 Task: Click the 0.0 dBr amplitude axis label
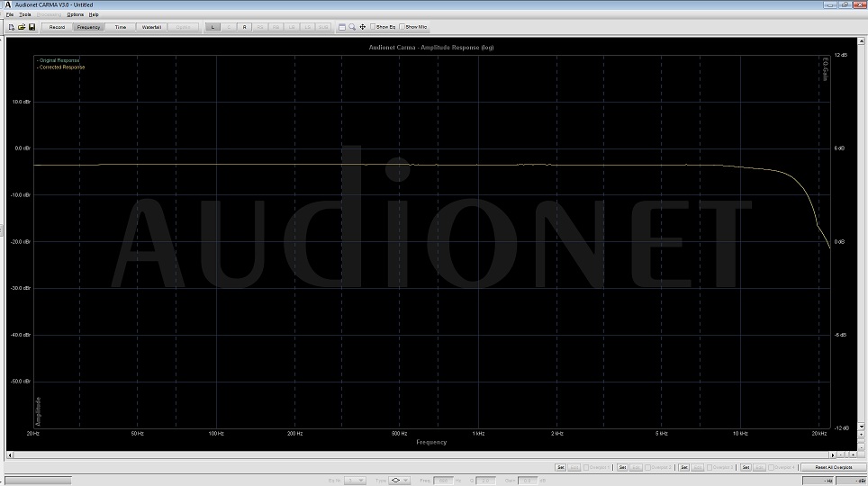pos(22,148)
